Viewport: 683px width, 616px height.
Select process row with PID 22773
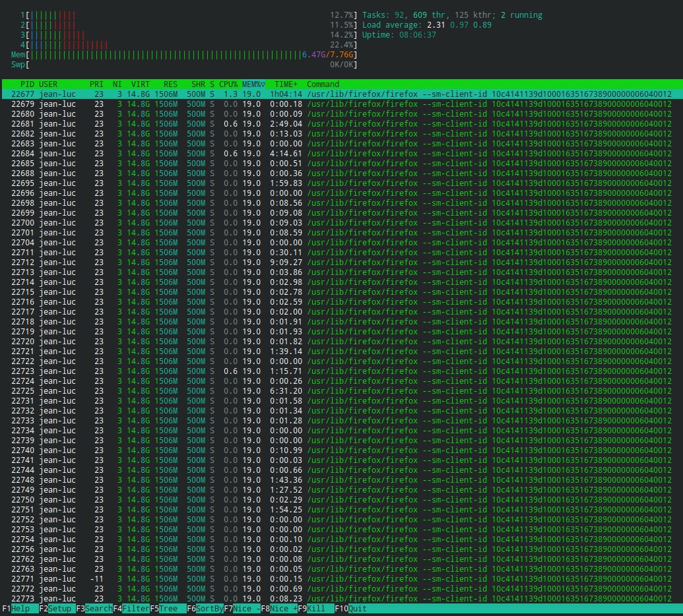[342, 599]
